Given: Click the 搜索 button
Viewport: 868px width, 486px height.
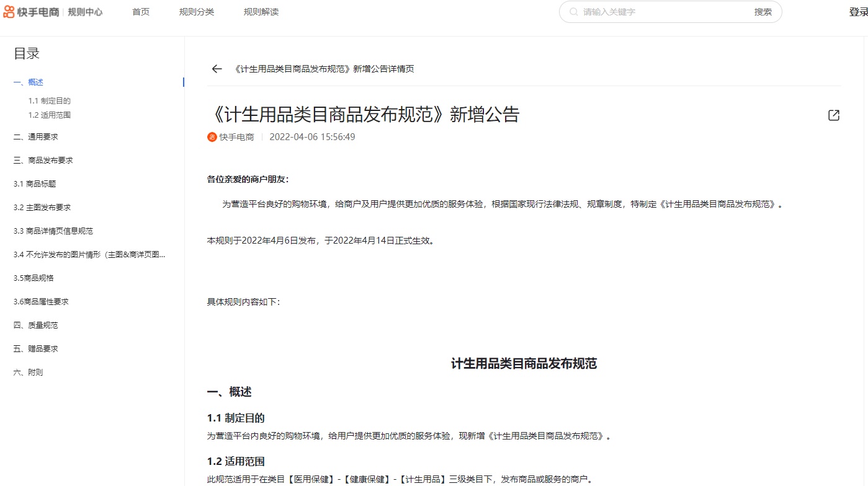Looking at the screenshot, I should tap(763, 12).
